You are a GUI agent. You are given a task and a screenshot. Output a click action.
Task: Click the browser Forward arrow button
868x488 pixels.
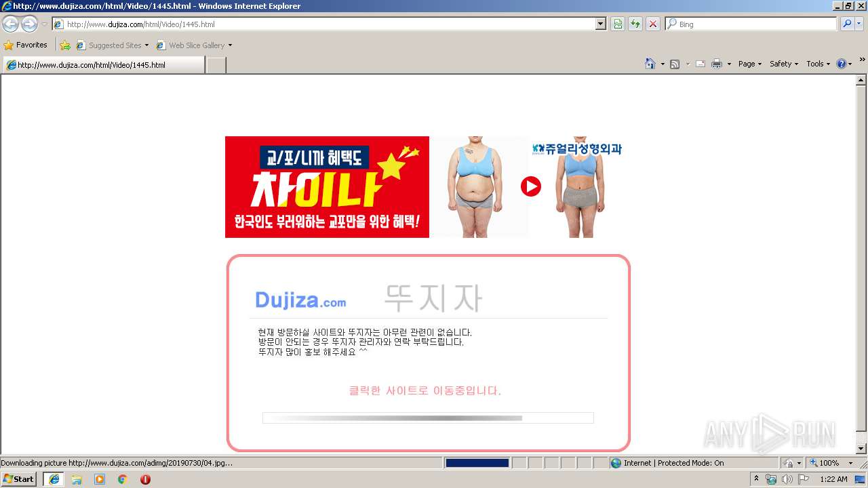29,24
